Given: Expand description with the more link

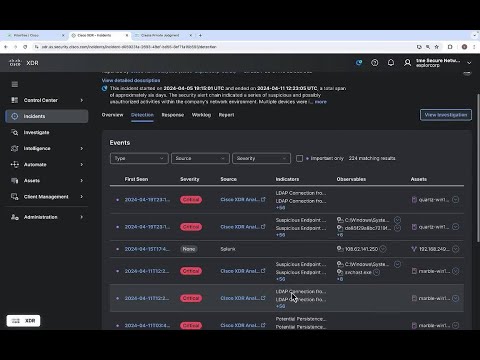Looking at the screenshot, I should pyautogui.click(x=321, y=102).
